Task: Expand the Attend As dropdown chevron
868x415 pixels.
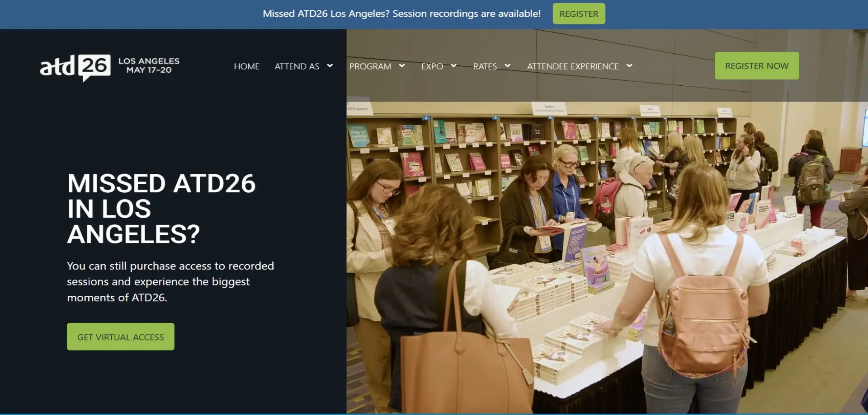Action: pos(330,66)
